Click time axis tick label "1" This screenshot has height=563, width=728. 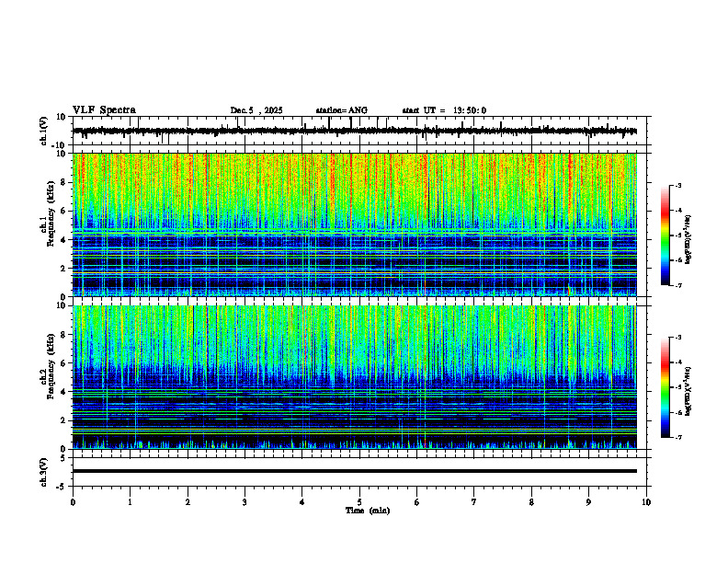pos(130,502)
